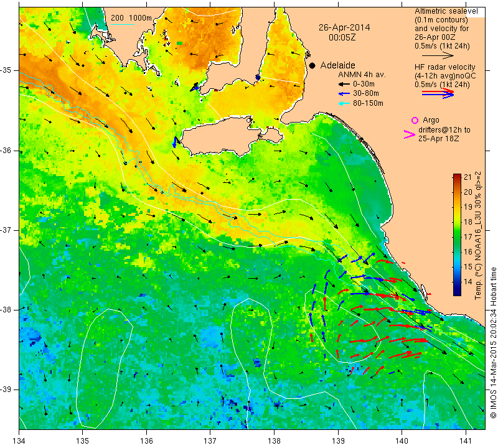Click the magenta drifters chevron symbol
Viewport: 498px width, 448px height.
pos(409,134)
